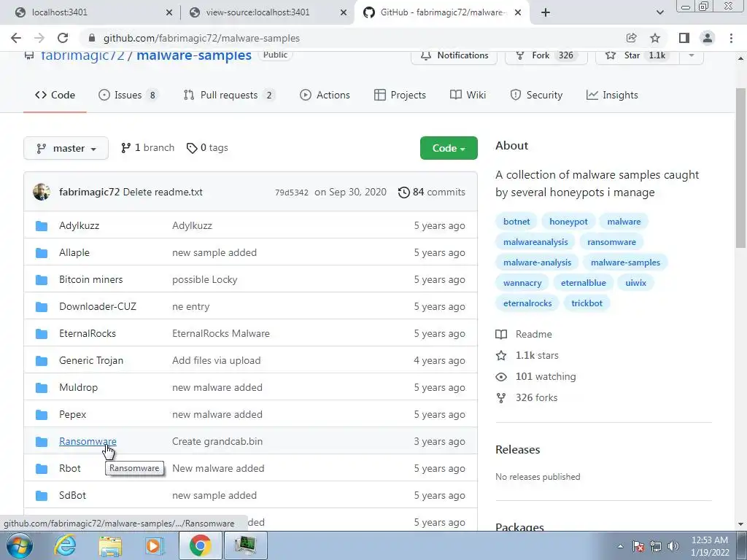Open the Ransomware folder link

88,441
